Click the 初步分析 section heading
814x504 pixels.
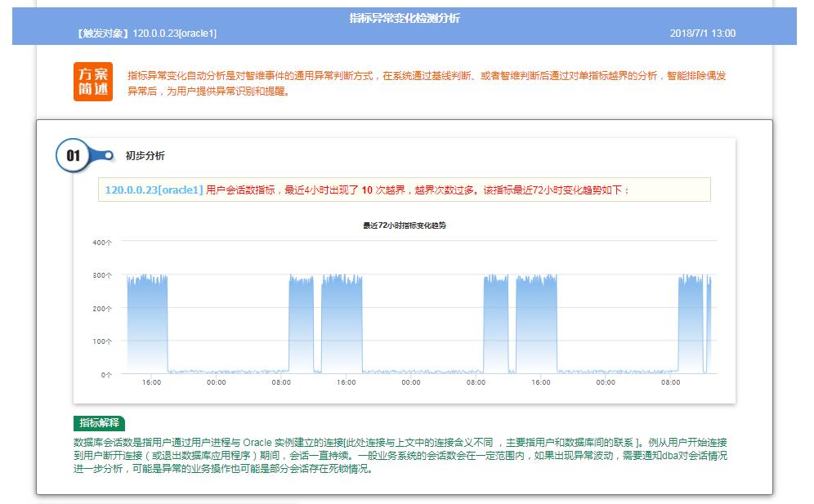click(145, 155)
